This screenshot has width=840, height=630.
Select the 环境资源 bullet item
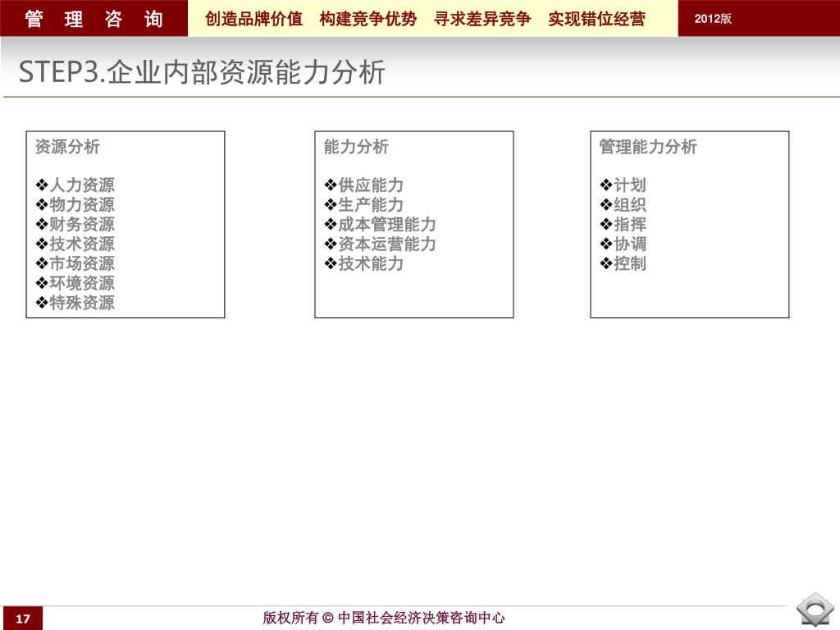pos(75,283)
